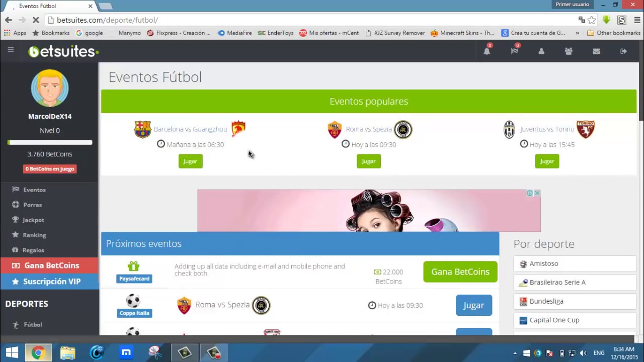Click the Primer usuario profile button
Screen dimensions: 644x362
tap(572, 5)
